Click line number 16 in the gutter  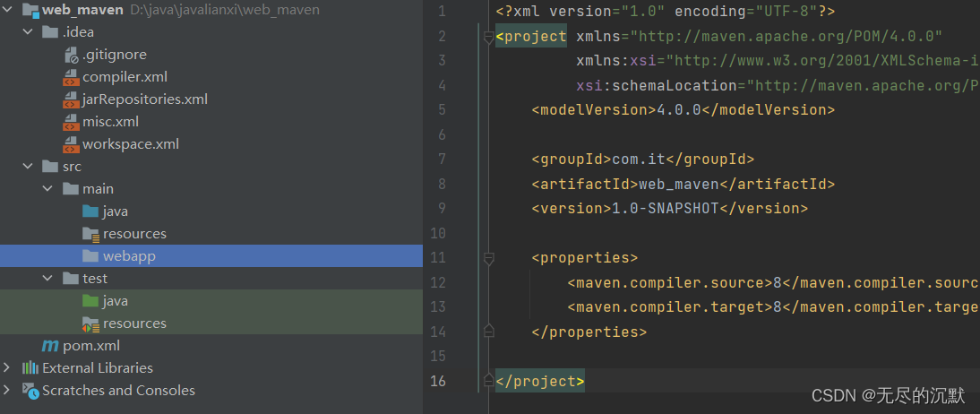[x=439, y=381]
